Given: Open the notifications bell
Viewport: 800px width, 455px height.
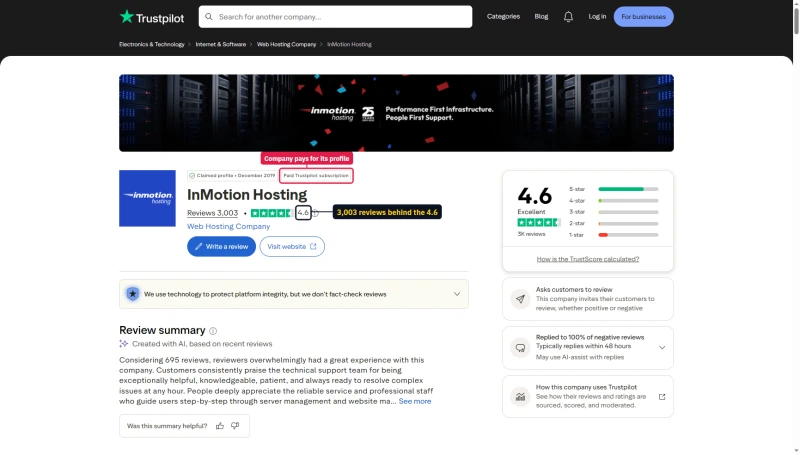Looking at the screenshot, I should [568, 17].
